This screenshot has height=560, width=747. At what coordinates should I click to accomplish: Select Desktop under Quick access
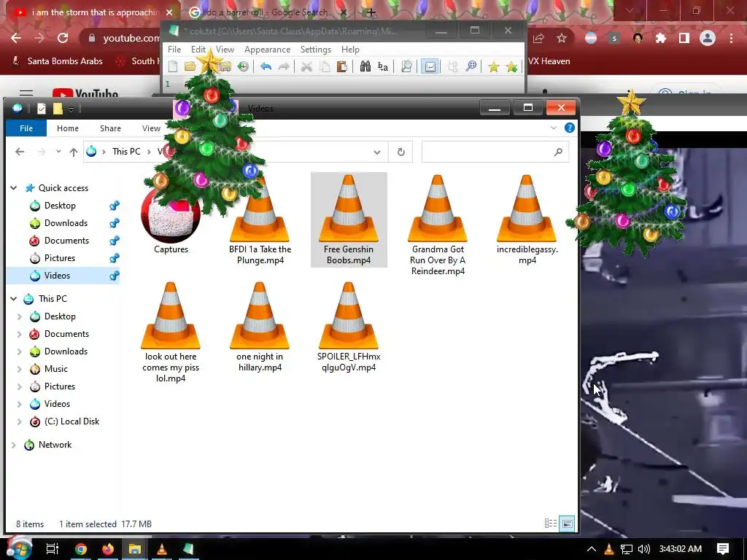point(60,206)
